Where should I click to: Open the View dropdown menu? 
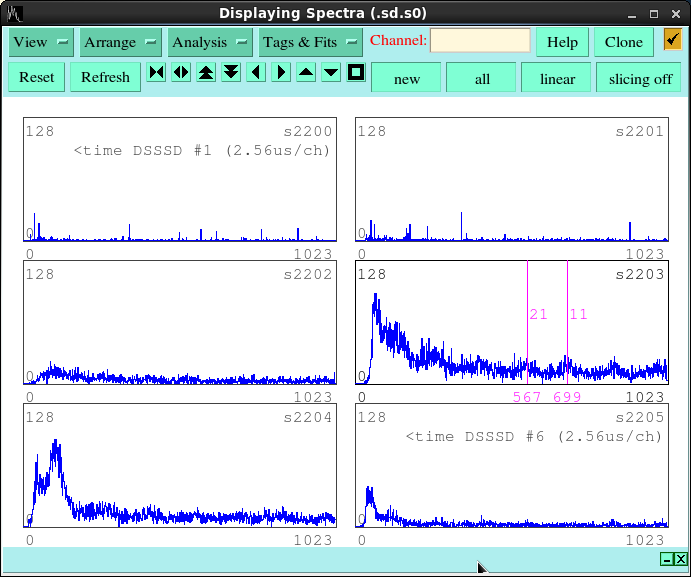(x=41, y=42)
